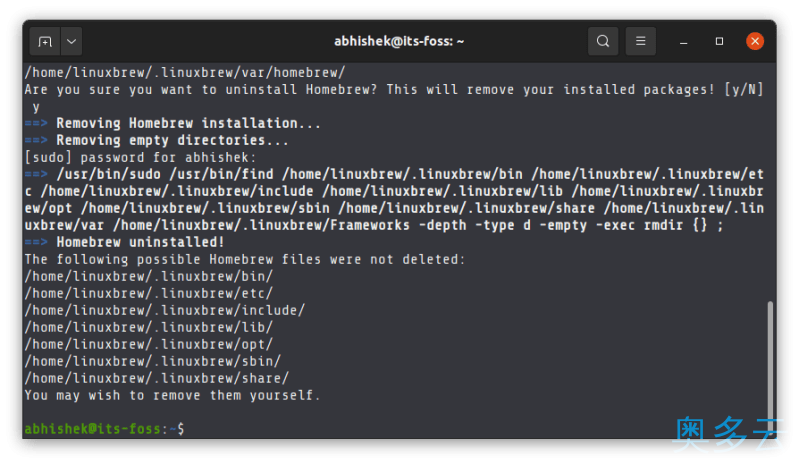
Task: Click the line 'Homebrew uninstalled!'
Action: coord(140,242)
